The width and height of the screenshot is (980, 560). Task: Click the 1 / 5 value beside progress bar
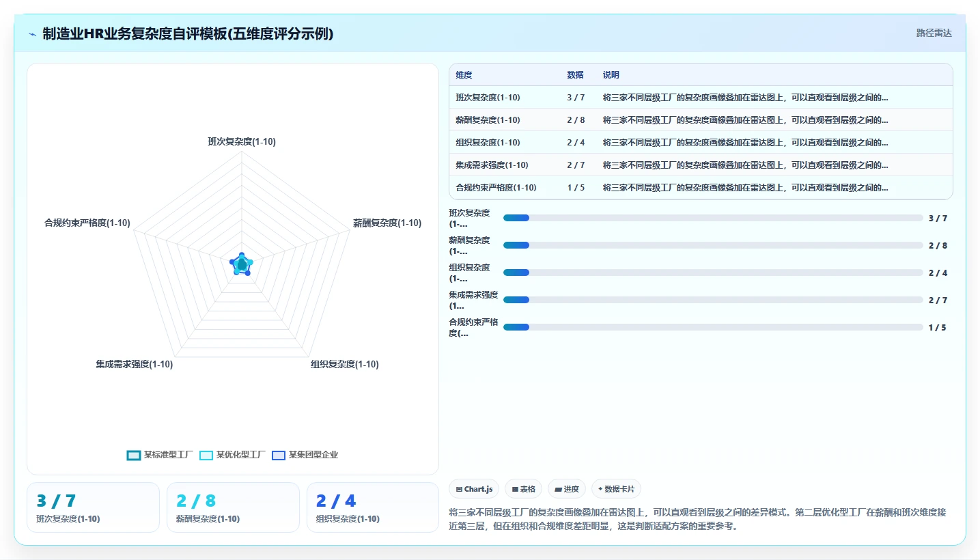[x=938, y=327]
